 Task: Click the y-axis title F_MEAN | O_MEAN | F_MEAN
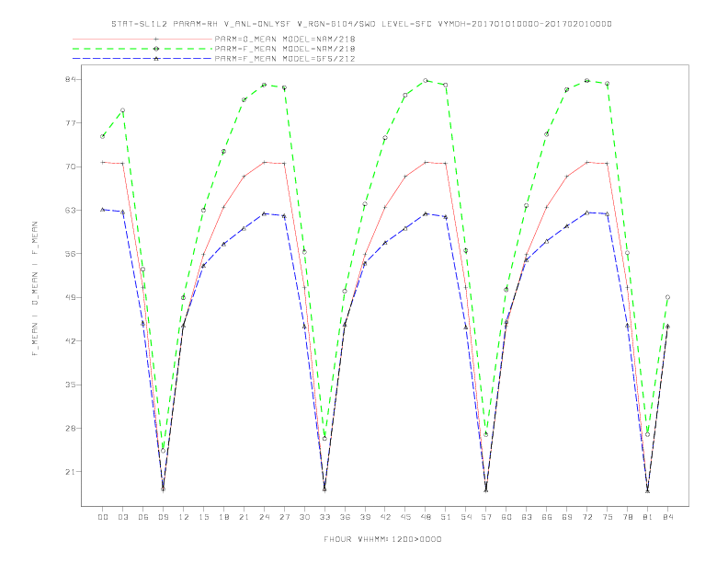point(35,289)
